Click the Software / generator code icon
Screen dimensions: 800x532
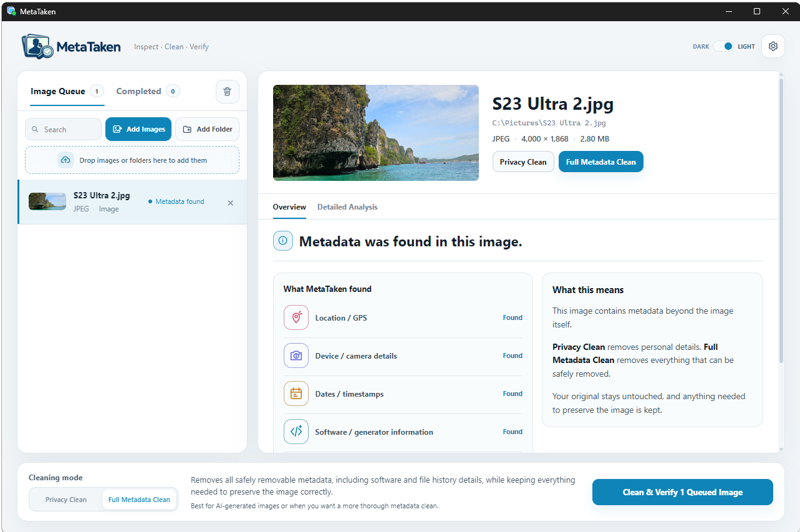pyautogui.click(x=296, y=432)
